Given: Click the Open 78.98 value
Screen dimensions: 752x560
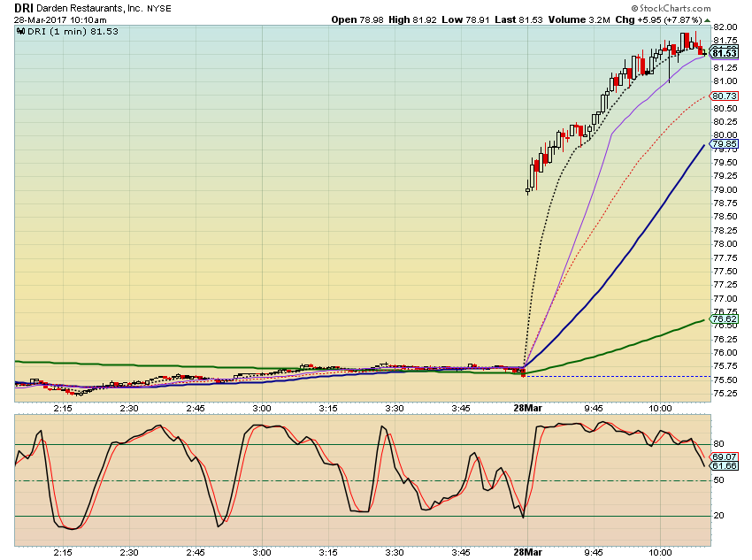Looking at the screenshot, I should (357, 19).
